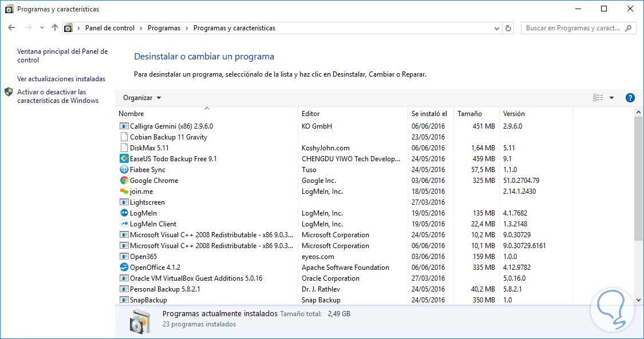
Task: Click the vertical scrollbar thumb
Action: [x=638, y=179]
